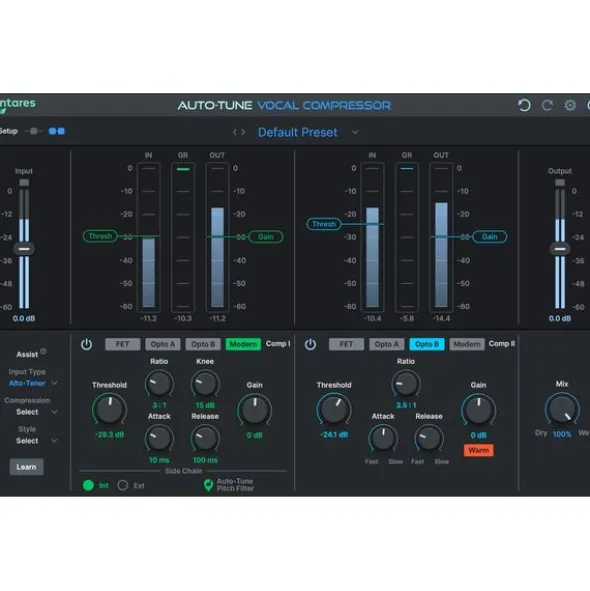The height and width of the screenshot is (591, 590).
Task: Click the Mix knob
Action: pyautogui.click(x=562, y=409)
